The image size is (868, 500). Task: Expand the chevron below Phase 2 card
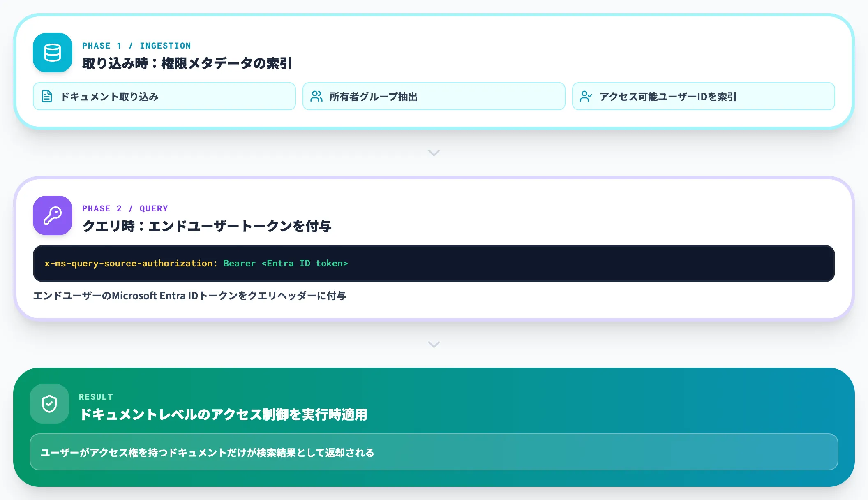pyautogui.click(x=434, y=344)
